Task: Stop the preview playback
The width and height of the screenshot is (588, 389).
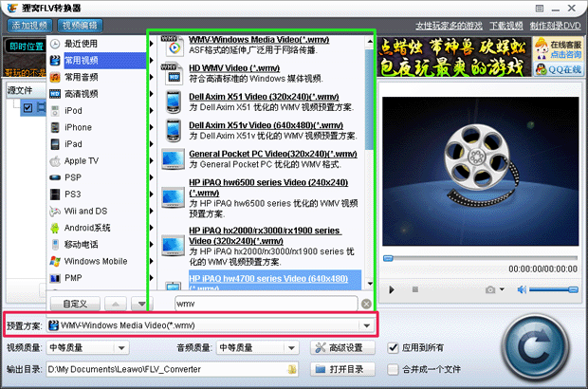Action: [415, 289]
